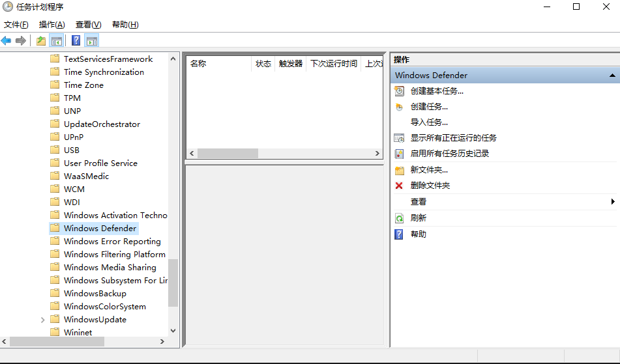Select the Windows Filtering Platform folder
This screenshot has width=620, height=364.
114,254
